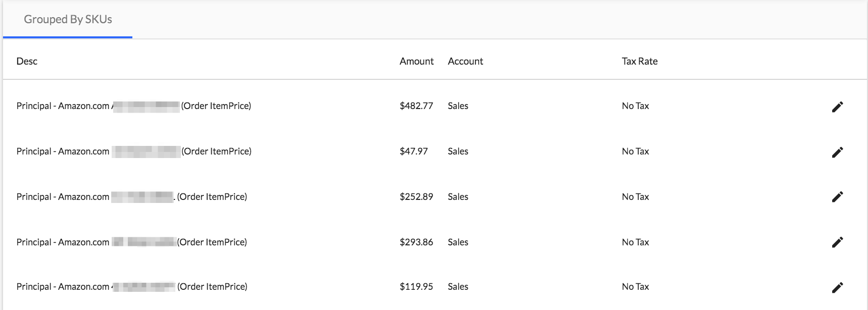Click the Amount column header
The height and width of the screenshot is (310, 868).
click(416, 61)
